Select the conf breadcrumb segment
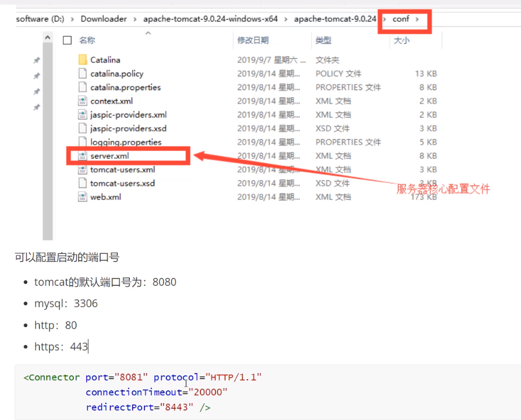Image resolution: width=521 pixels, height=420 pixels. [401, 19]
